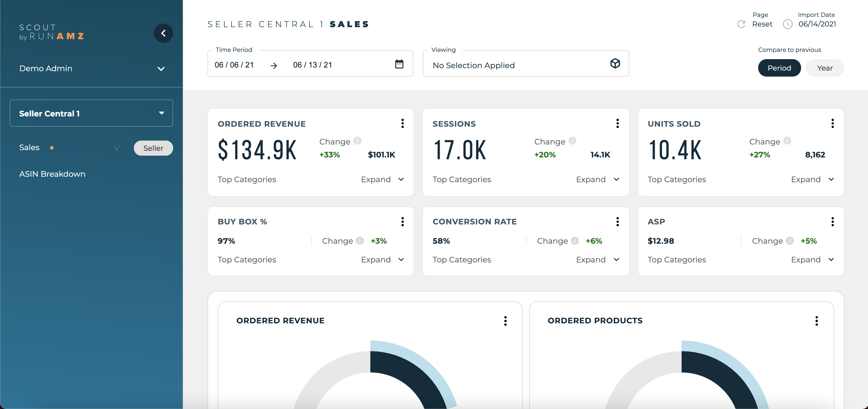Open the Ordered Revenue card three-dot menu
Image resolution: width=868 pixels, height=409 pixels.
click(x=402, y=123)
